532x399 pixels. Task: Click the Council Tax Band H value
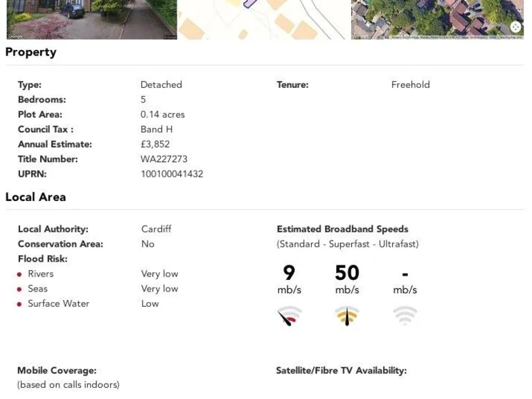(157, 130)
